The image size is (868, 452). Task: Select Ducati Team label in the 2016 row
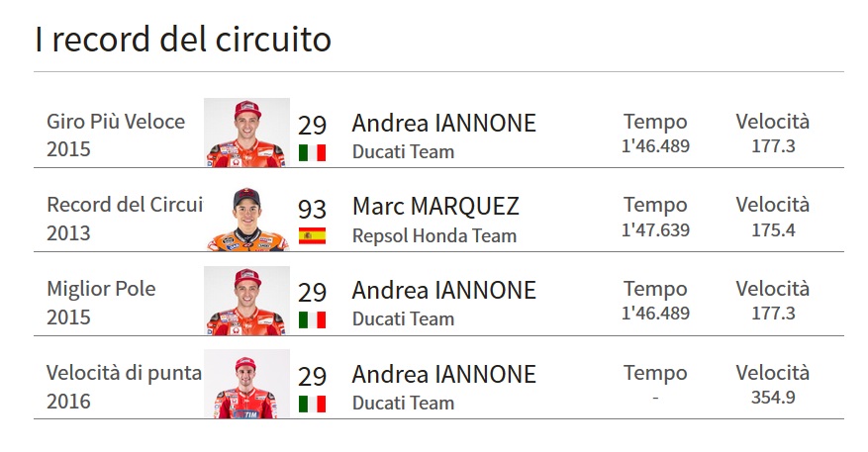(404, 404)
